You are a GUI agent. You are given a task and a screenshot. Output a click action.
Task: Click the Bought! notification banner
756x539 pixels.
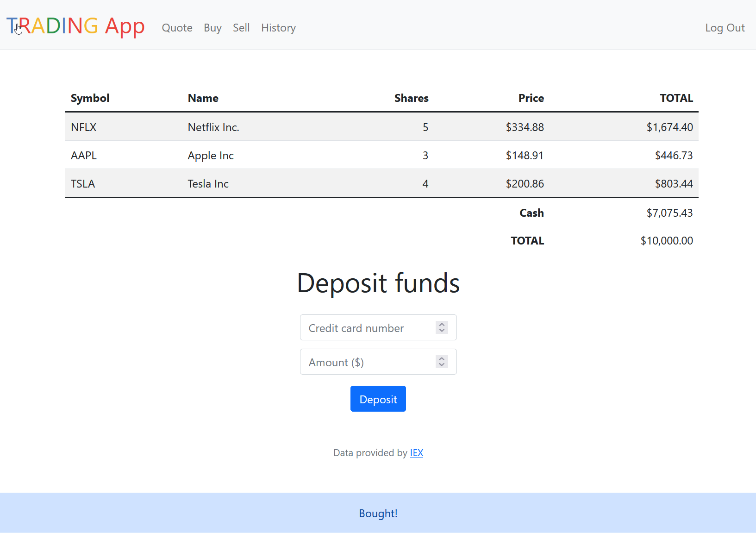(378, 513)
